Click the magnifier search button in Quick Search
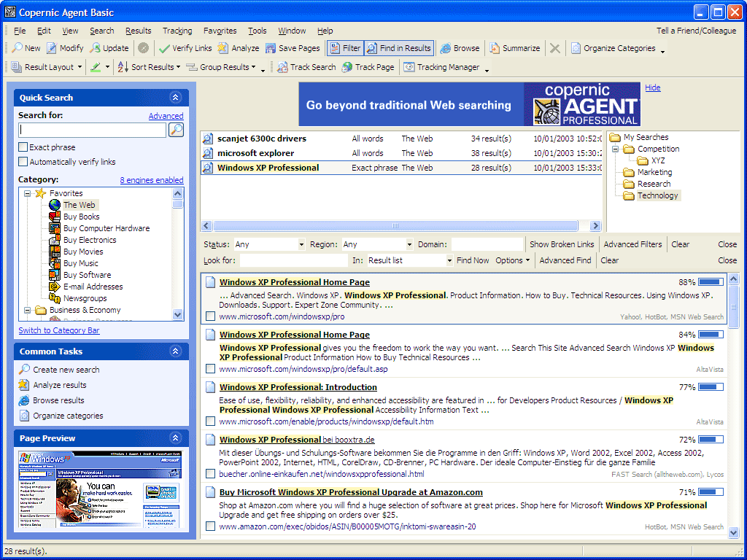 point(177,130)
